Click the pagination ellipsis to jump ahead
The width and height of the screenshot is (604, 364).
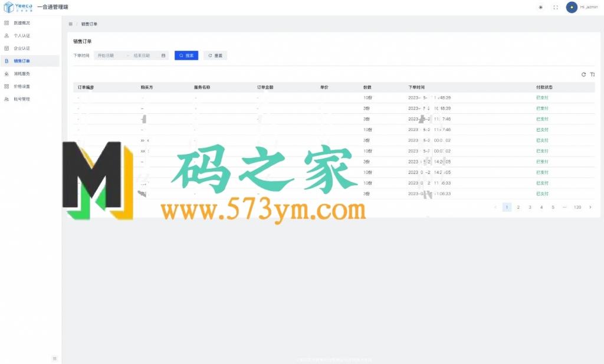pyautogui.click(x=564, y=207)
